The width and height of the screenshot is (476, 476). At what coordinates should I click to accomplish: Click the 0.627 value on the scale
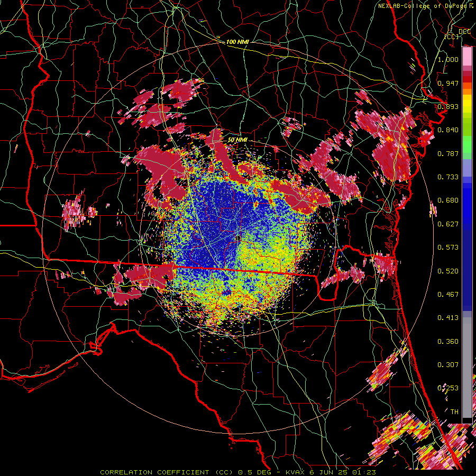[x=448, y=224]
